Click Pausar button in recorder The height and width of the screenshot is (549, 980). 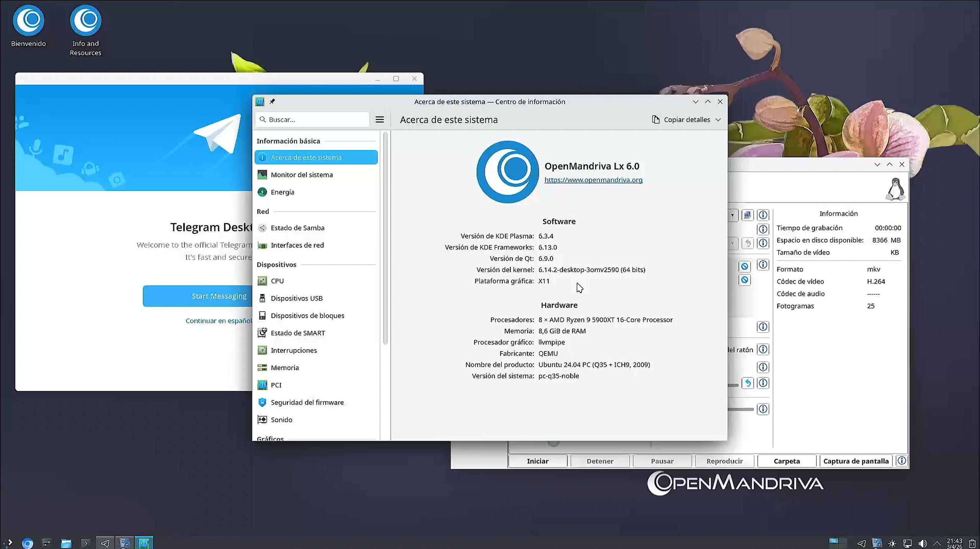click(x=662, y=461)
